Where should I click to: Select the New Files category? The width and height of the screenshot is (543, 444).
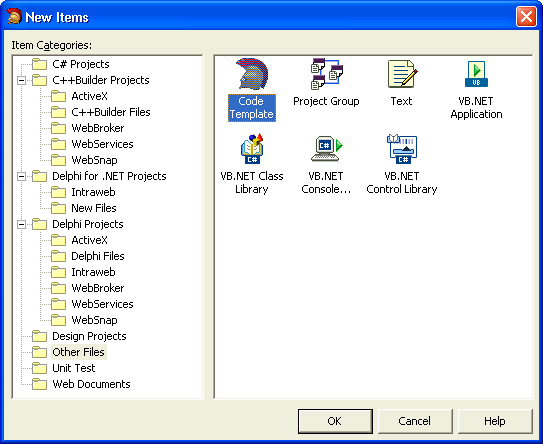[x=94, y=208]
